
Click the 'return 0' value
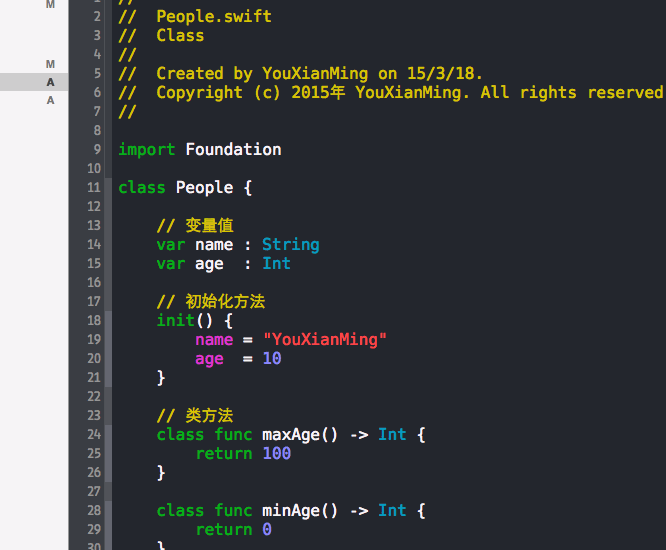[x=267, y=530]
